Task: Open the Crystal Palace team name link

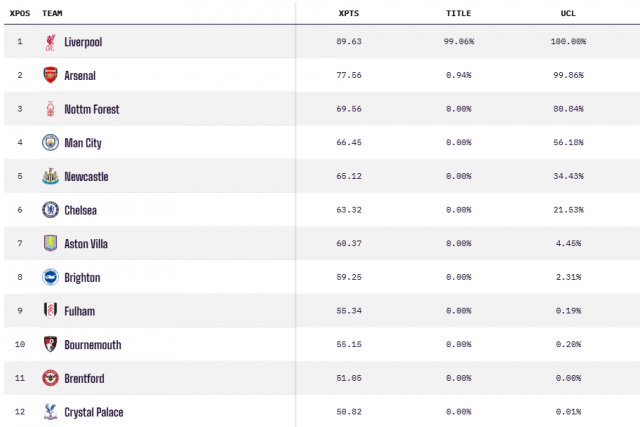Action: (x=94, y=412)
